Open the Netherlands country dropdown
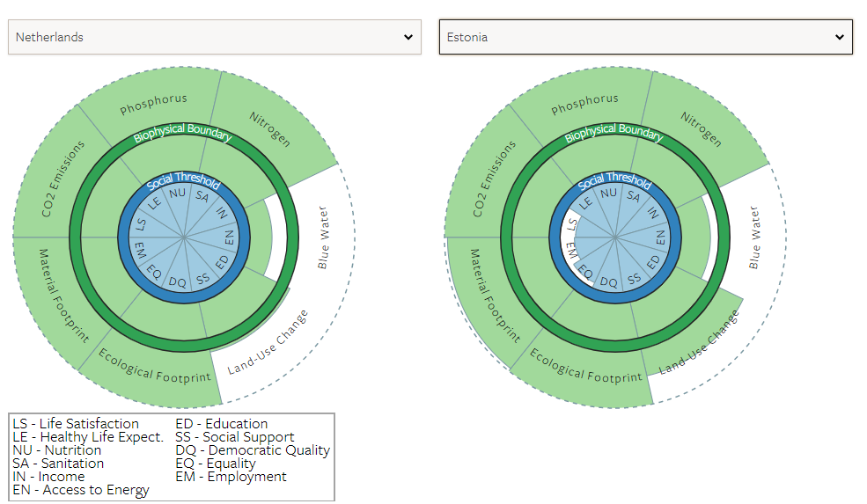 point(215,37)
